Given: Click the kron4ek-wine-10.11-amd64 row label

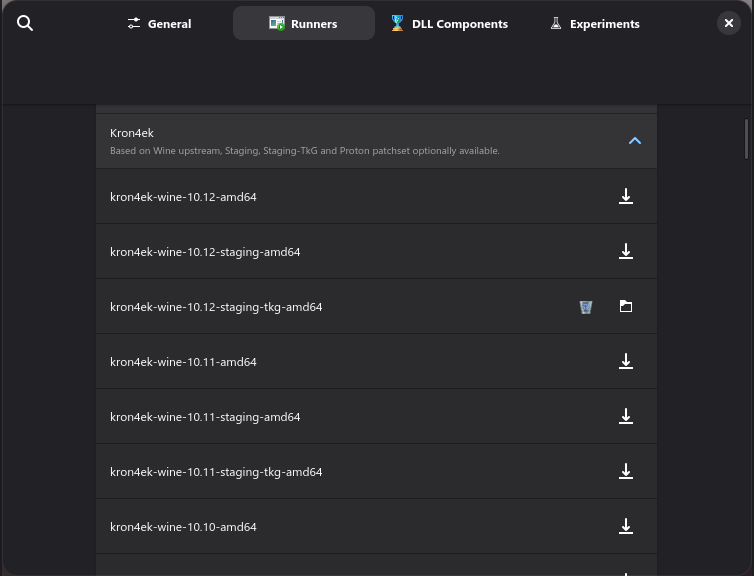Looking at the screenshot, I should click(183, 362).
